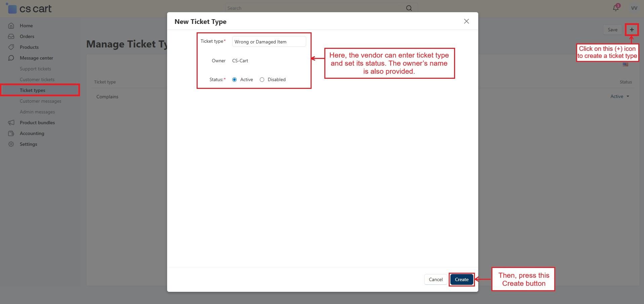Screen dimensions: 644x304
Task: Select the Active status radio button
Action: (x=234, y=79)
